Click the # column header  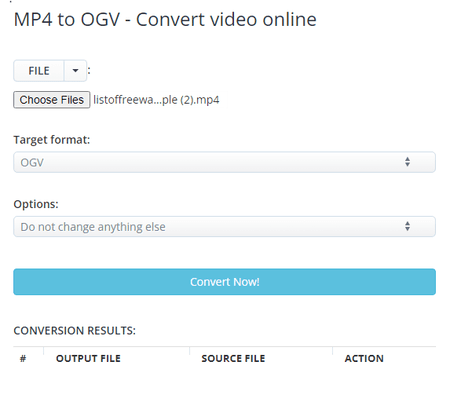(x=23, y=359)
